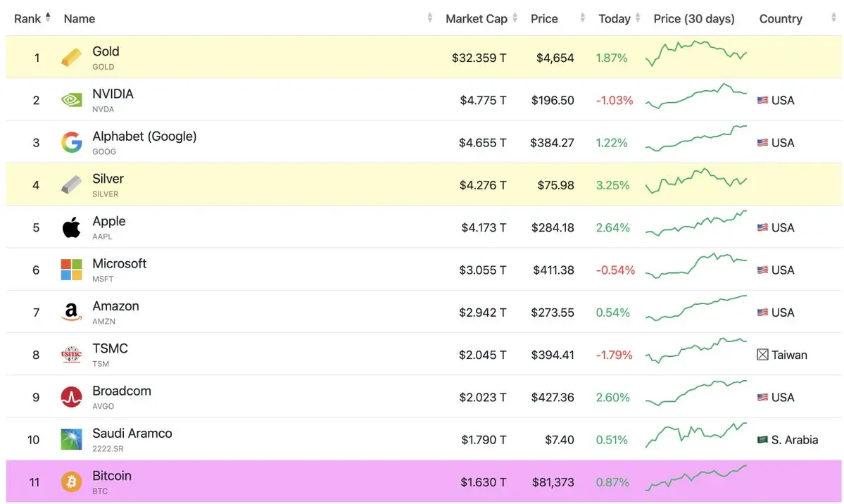Click the S. Arabia country label
This screenshot has width=844, height=504.
click(795, 440)
